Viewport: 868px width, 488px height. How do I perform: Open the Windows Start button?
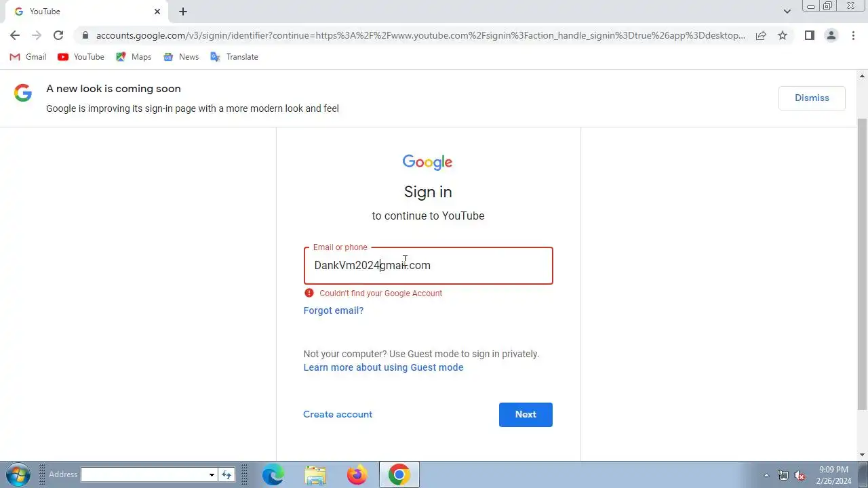pyautogui.click(x=18, y=474)
